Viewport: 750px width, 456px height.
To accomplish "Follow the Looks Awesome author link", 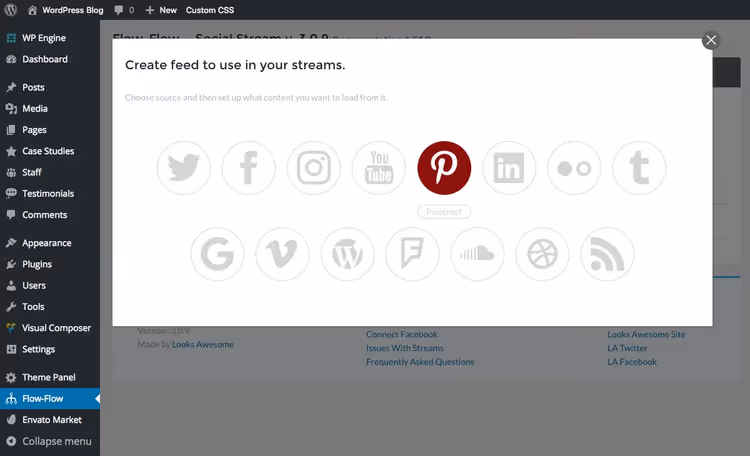I will (203, 345).
